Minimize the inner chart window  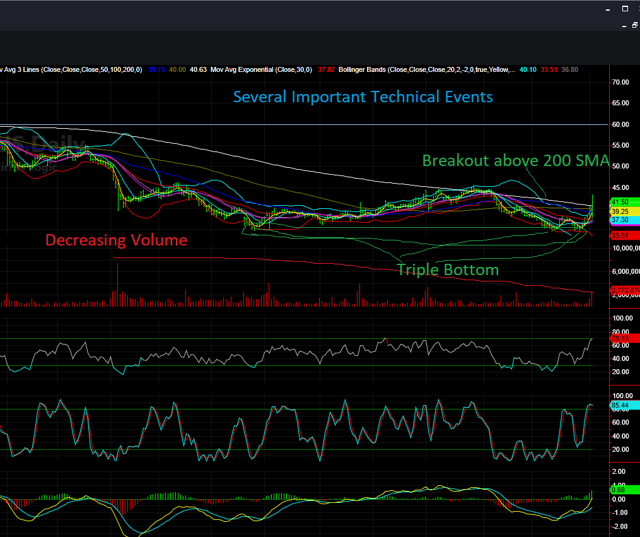624,26
